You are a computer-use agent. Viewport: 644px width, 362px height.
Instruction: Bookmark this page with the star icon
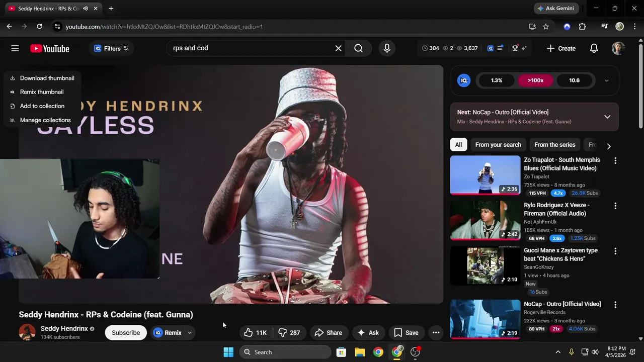coord(546,27)
